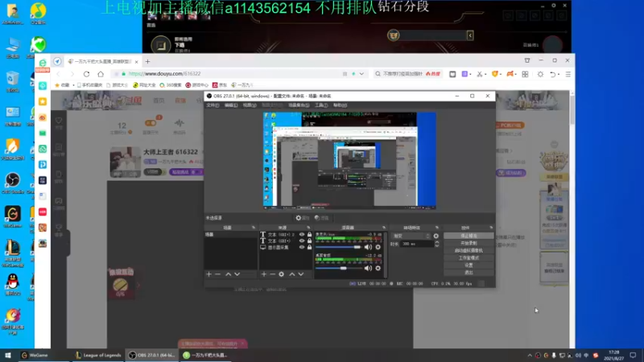The width and height of the screenshot is (644, 362).
Task: Open OBS 文件(F) menu
Action: tap(213, 105)
